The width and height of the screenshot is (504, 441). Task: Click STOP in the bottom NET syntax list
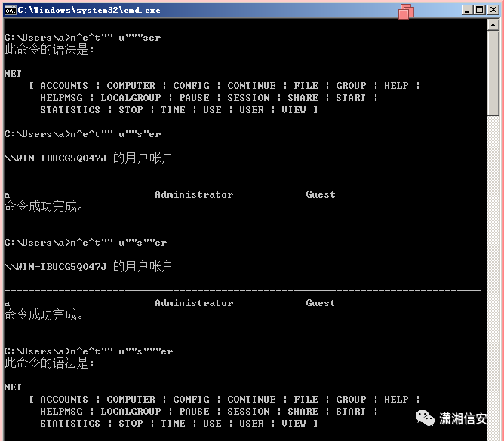click(131, 424)
